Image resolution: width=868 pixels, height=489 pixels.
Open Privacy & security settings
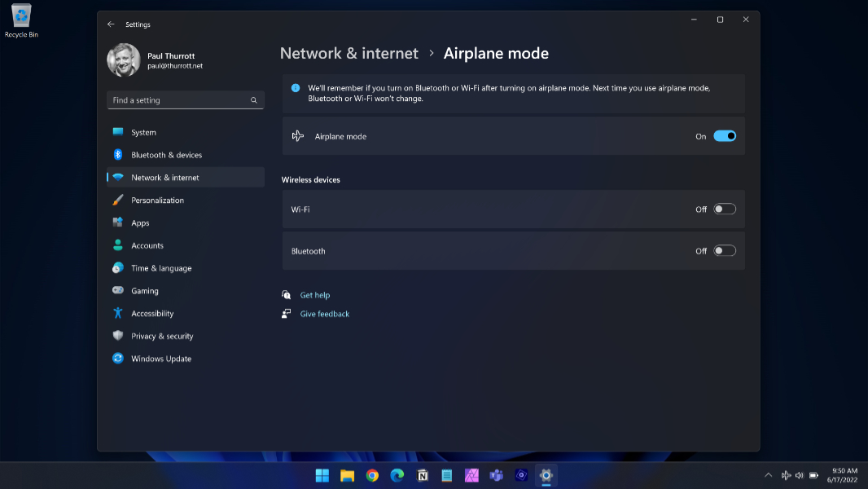pyautogui.click(x=162, y=336)
